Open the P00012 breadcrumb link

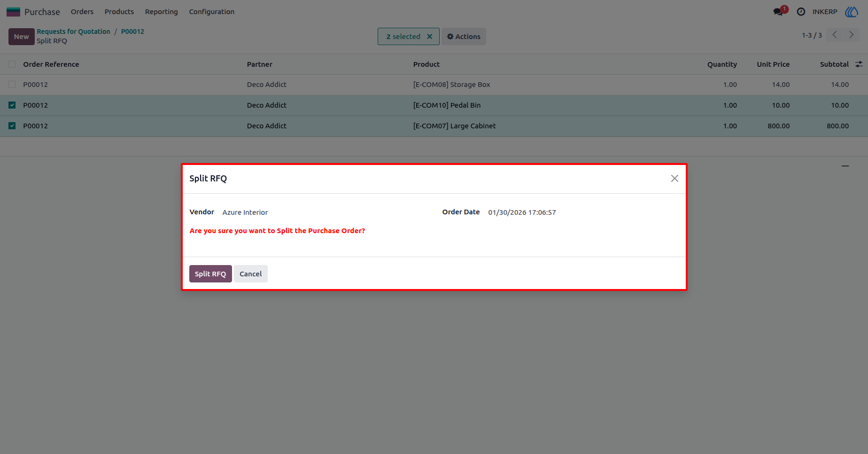[132, 31]
